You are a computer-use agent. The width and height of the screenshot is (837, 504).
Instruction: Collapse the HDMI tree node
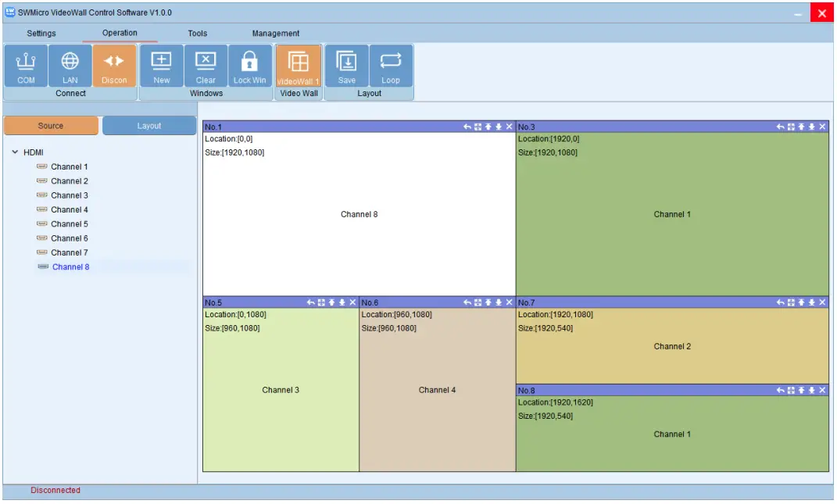tap(15, 152)
